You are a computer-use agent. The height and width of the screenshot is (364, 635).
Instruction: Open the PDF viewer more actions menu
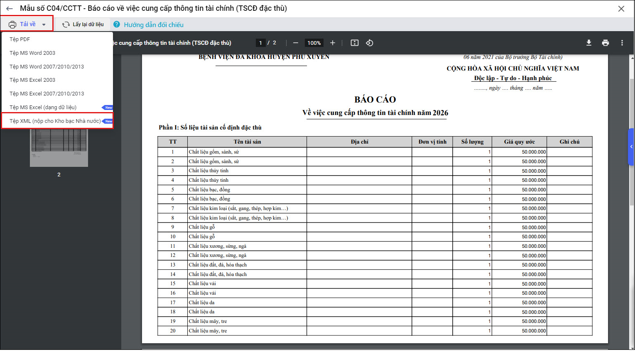622,43
